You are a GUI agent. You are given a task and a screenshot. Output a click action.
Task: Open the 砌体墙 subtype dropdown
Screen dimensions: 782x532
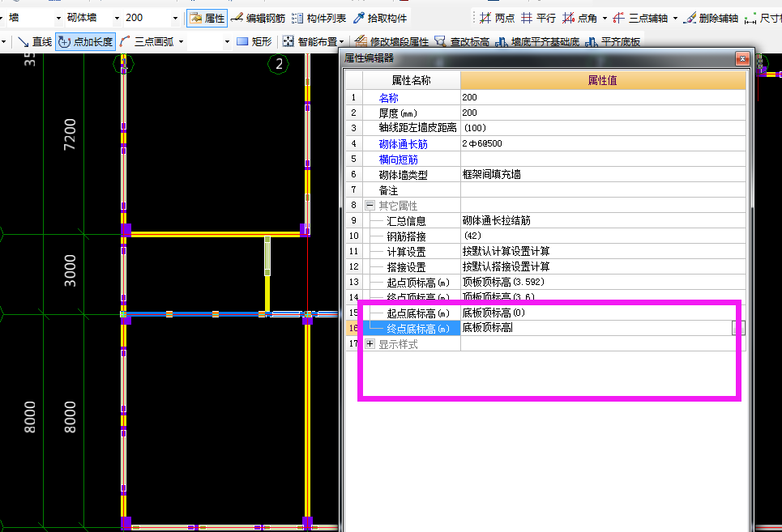117,19
